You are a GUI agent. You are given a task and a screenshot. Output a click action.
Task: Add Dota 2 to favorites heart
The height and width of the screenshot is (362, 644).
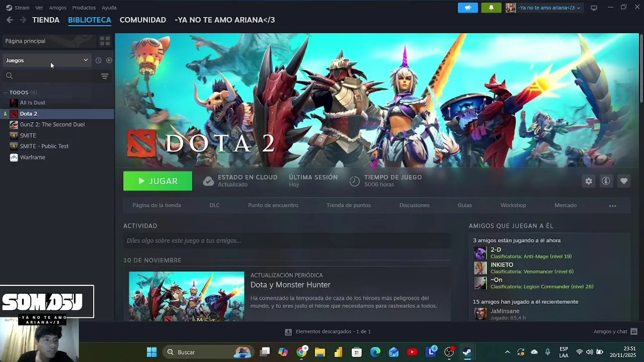(x=624, y=181)
